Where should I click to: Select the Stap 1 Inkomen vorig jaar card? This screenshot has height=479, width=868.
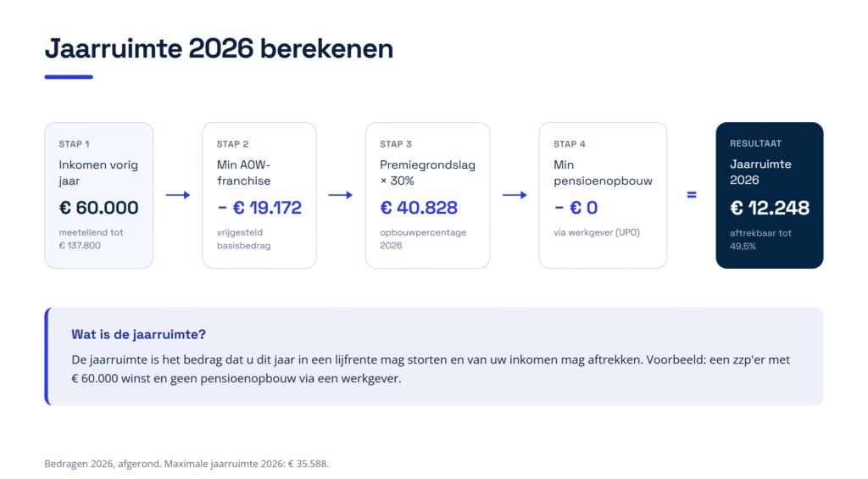[99, 196]
